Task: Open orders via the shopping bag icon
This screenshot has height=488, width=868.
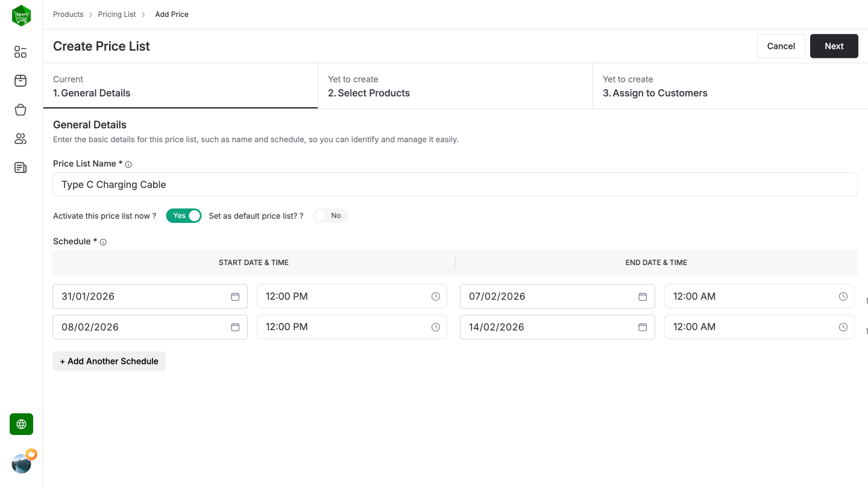Action: pos(20,109)
